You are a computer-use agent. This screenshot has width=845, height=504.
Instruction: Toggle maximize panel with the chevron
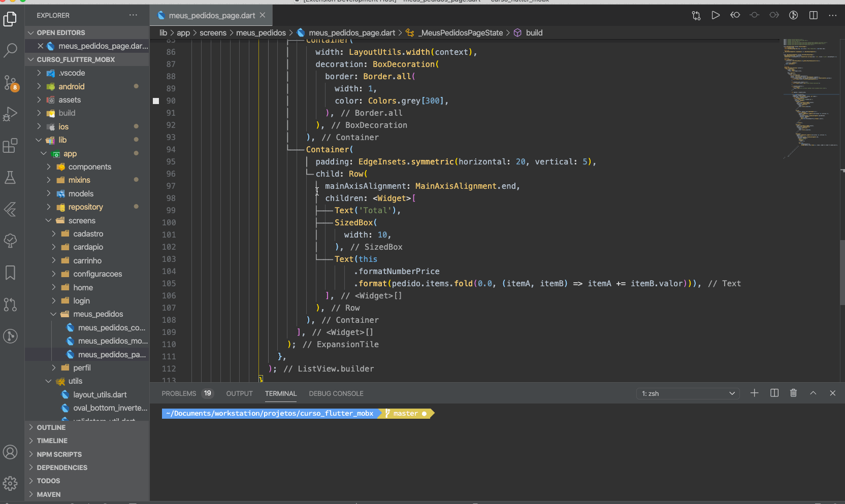pos(813,393)
